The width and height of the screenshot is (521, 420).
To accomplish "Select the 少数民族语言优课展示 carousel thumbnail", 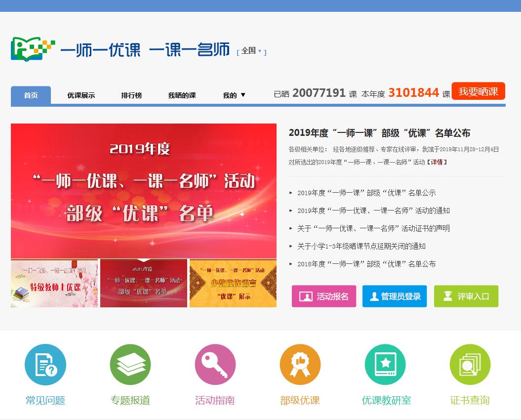I will 233,283.
